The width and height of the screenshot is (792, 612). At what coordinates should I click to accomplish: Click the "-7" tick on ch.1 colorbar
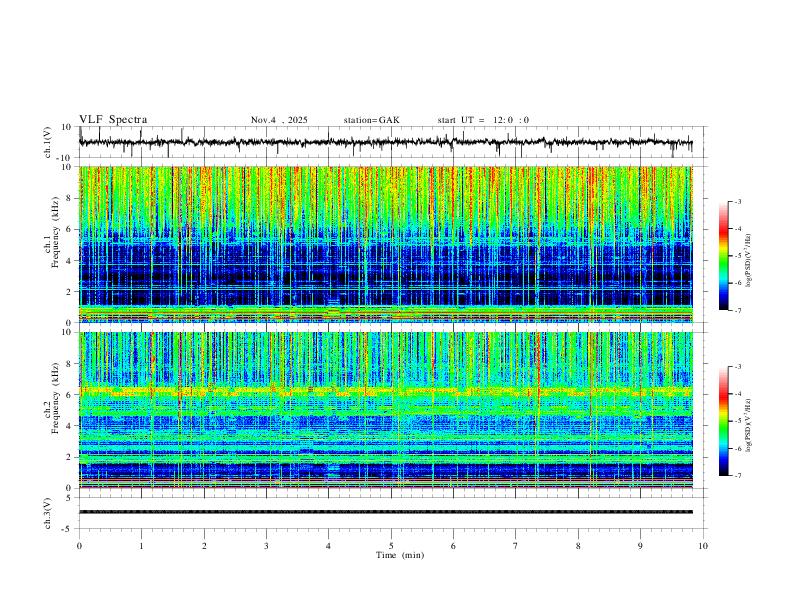tap(738, 310)
